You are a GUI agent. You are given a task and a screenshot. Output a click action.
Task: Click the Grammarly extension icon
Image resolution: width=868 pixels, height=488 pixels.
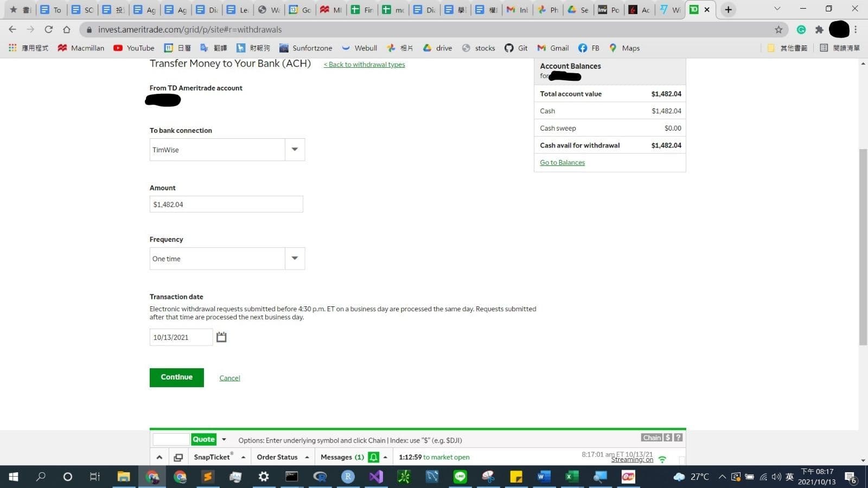pos(801,30)
